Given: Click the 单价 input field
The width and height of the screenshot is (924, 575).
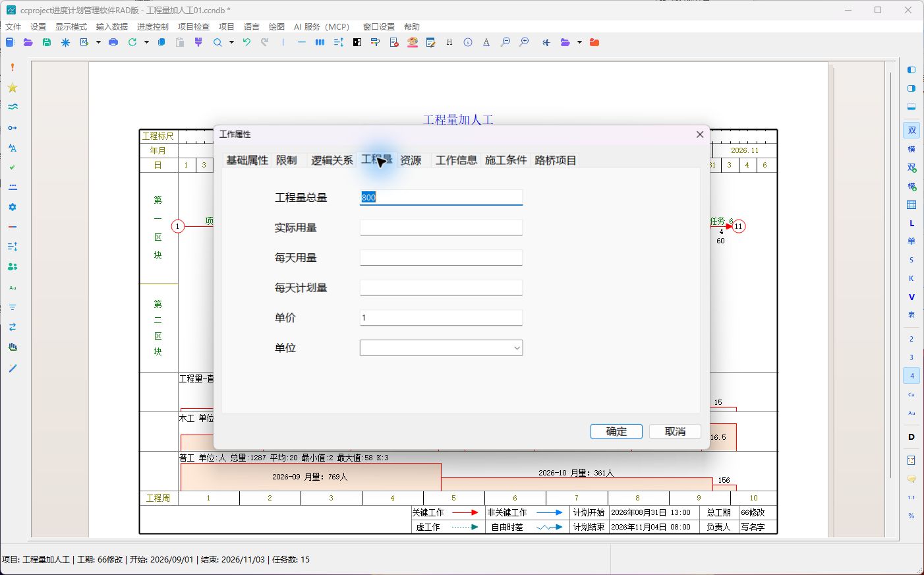Looking at the screenshot, I should [x=441, y=318].
